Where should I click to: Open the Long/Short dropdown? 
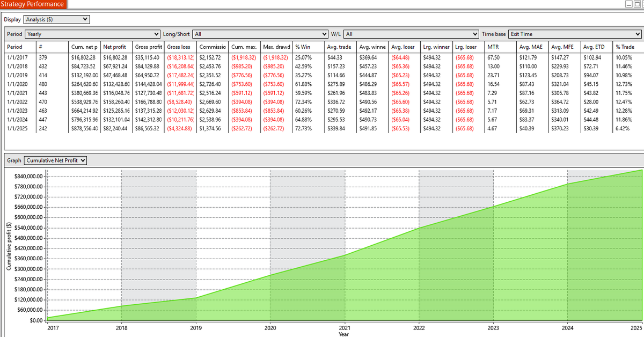(260, 34)
